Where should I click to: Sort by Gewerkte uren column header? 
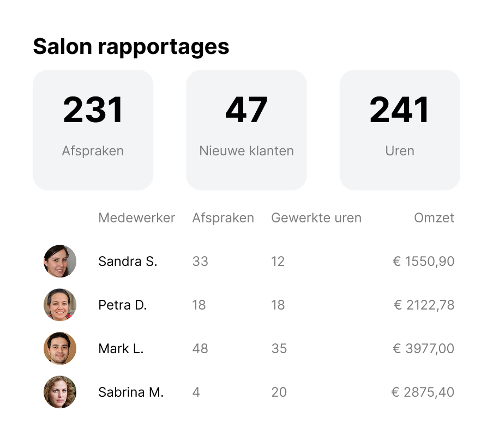coord(316,218)
